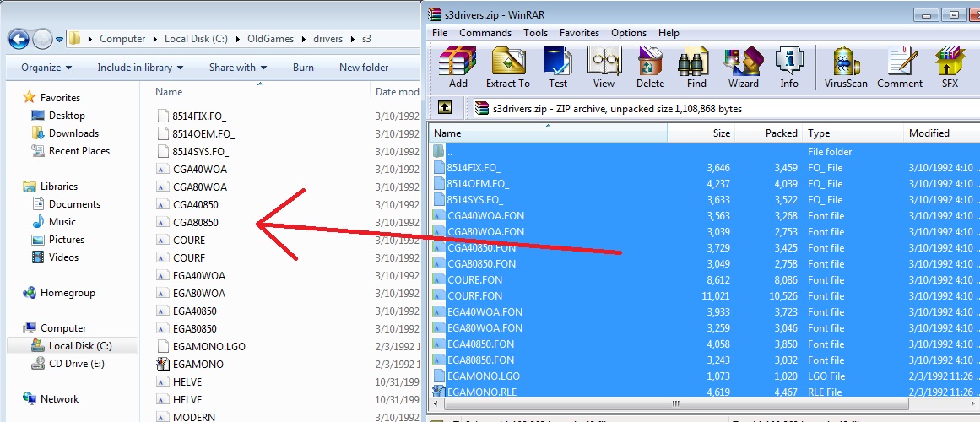Image resolution: width=980 pixels, height=422 pixels.
Task: Sort WinRAR list by Packed column
Action: tap(769, 133)
